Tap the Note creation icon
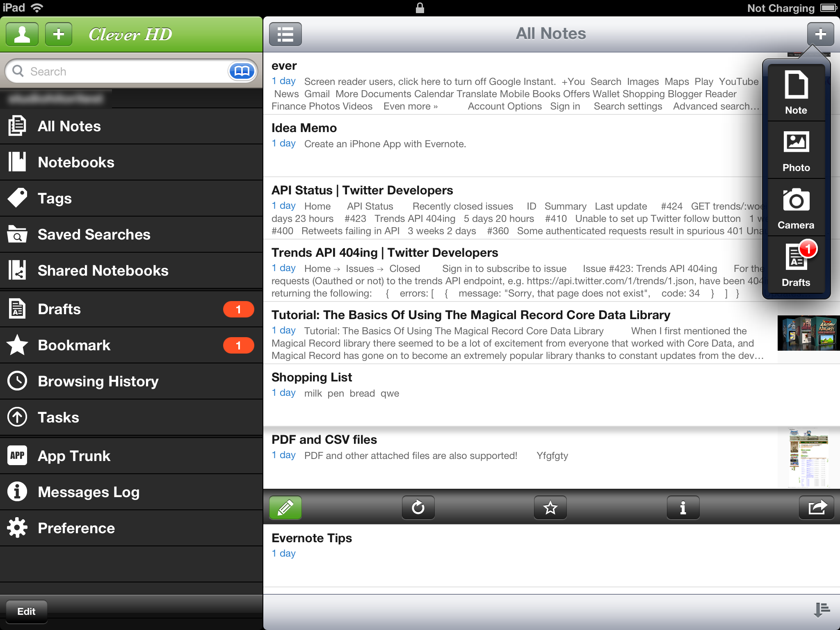 click(794, 93)
